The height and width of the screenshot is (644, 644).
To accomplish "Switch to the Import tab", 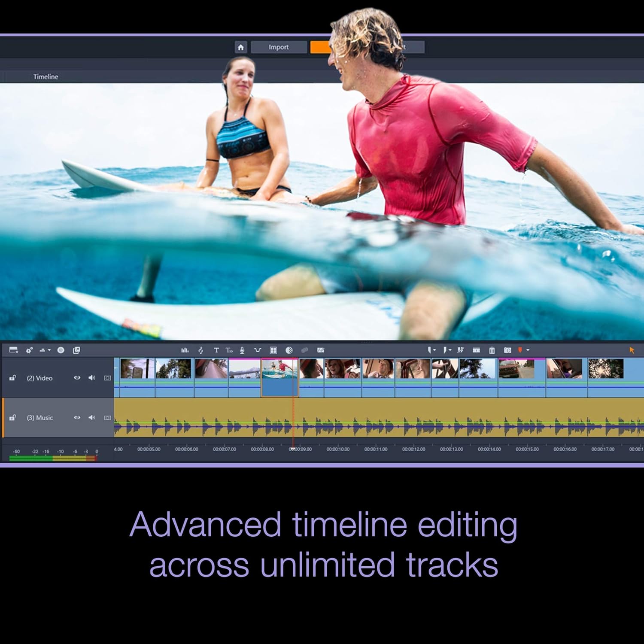I will [279, 47].
